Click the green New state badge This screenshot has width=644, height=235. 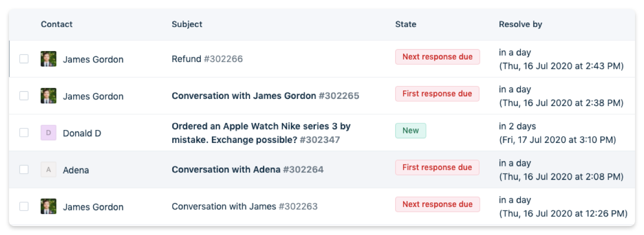(x=411, y=130)
